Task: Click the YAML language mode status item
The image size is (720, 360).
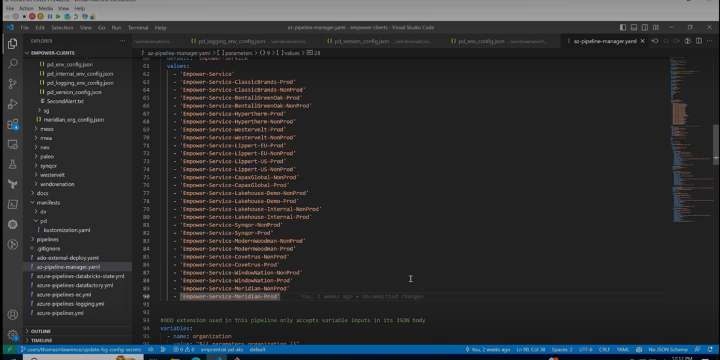Action: [x=623, y=349]
